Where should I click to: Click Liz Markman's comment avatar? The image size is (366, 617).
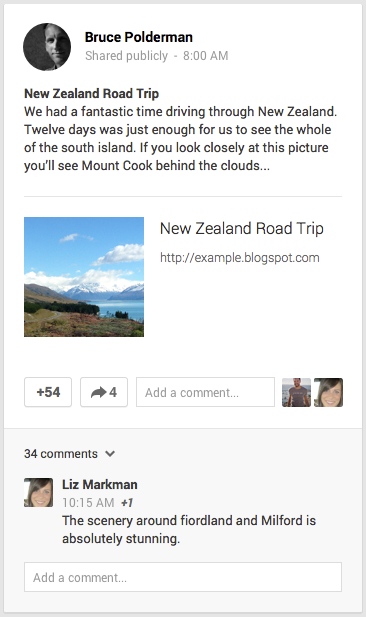coord(38,492)
